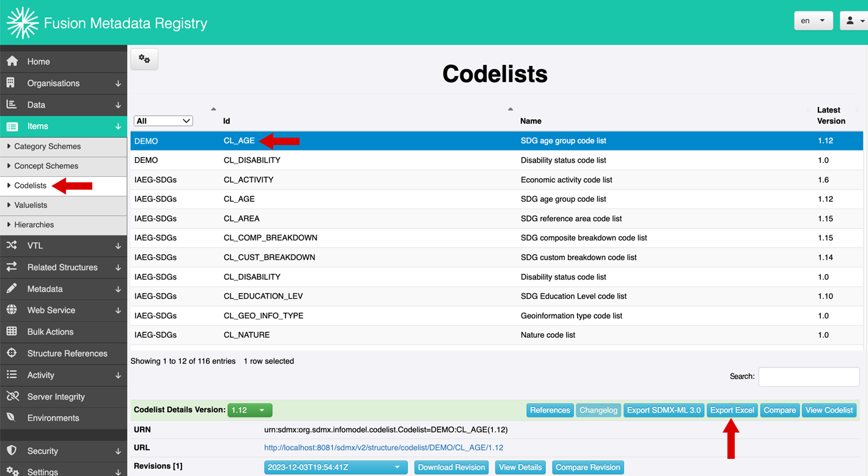The height and width of the screenshot is (476, 868).
Task: Click the Security shield icon
Action: tap(12, 451)
